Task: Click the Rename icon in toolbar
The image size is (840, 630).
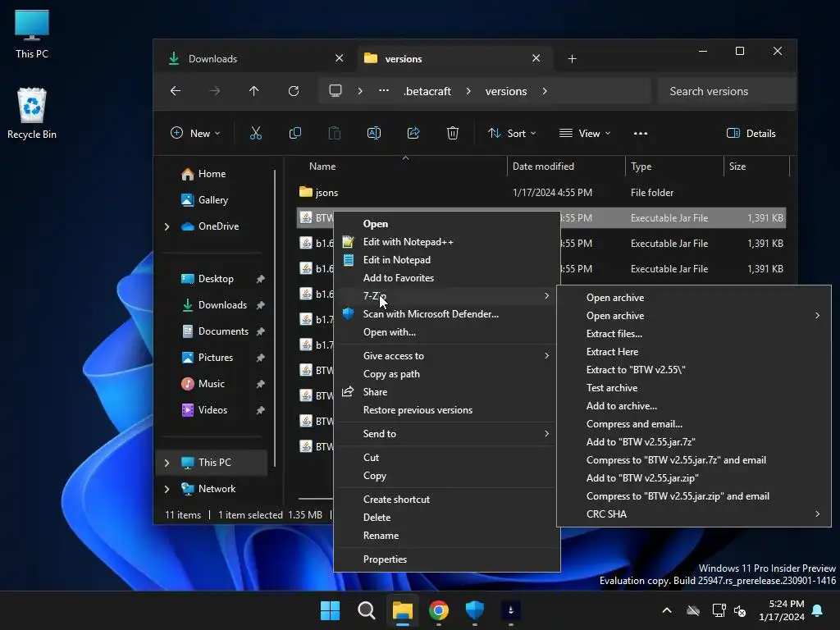Action: (374, 134)
